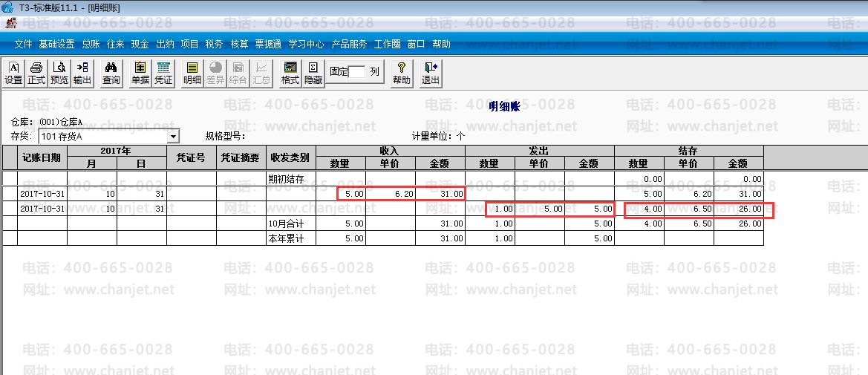
Task: Click the 凭证号 column header
Action: [x=191, y=157]
